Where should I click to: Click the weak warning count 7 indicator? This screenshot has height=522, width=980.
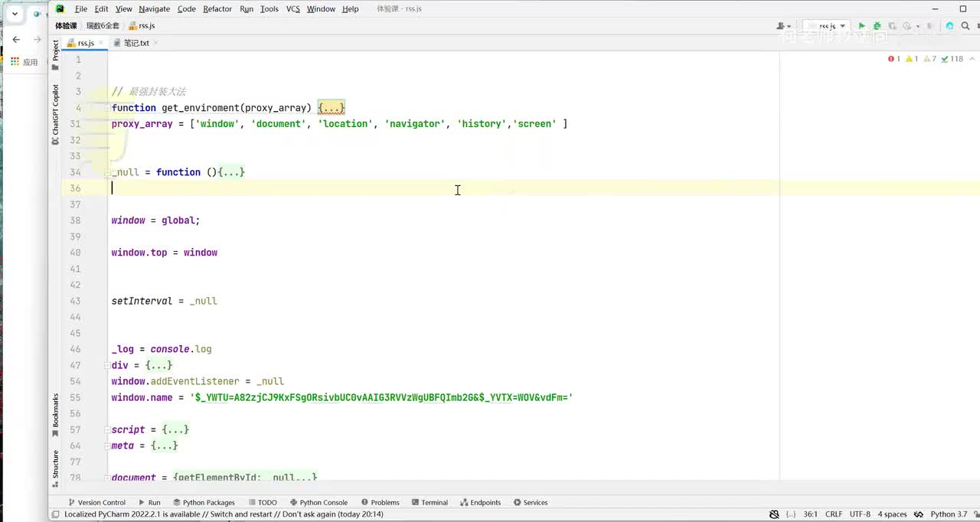click(930, 59)
